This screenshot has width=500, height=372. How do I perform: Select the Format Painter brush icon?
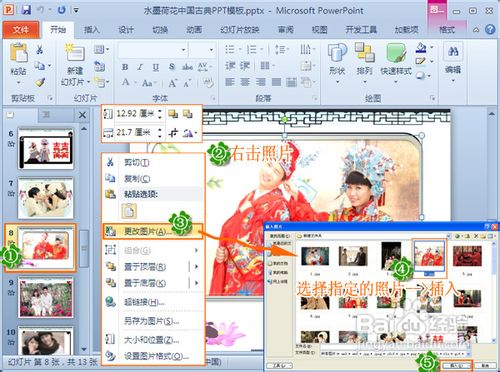point(40,82)
